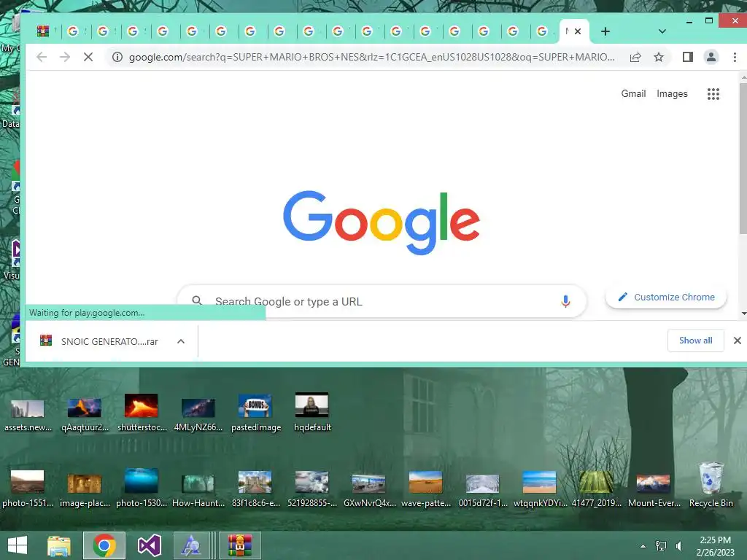Image resolution: width=747 pixels, height=560 pixels.
Task: Start voice search with the microphone
Action: [x=565, y=301]
